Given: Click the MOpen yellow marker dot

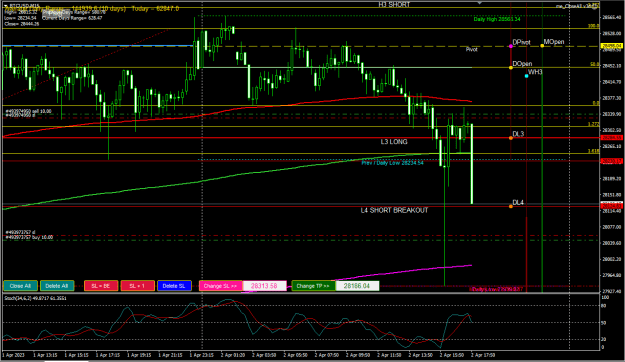Looking at the screenshot, I should coord(542,46).
